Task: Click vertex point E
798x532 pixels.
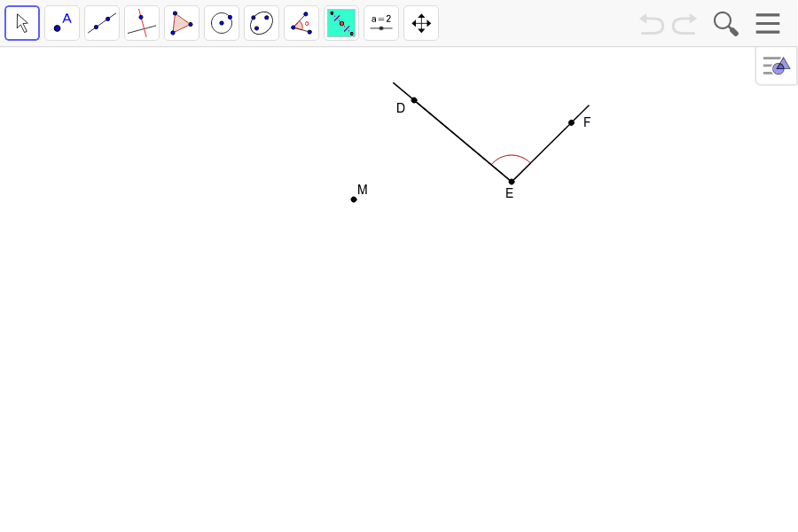Action: point(512,182)
